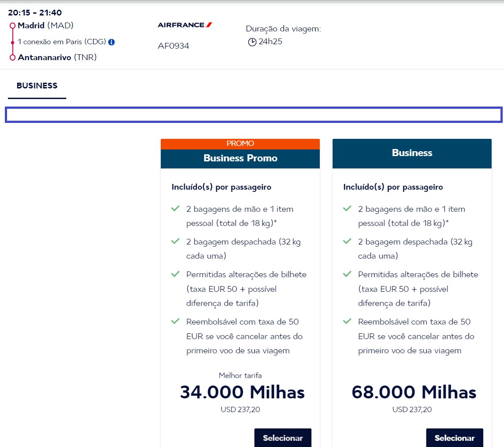Open the BUSINESS tab
Screen dimensions: 504x447
(x=37, y=86)
